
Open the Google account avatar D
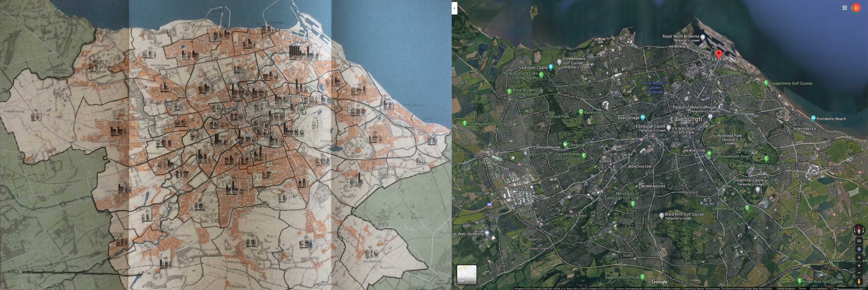point(856,8)
